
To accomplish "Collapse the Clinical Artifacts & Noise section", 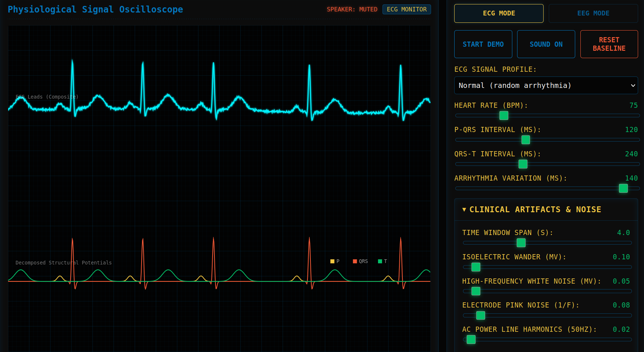I will point(546,210).
